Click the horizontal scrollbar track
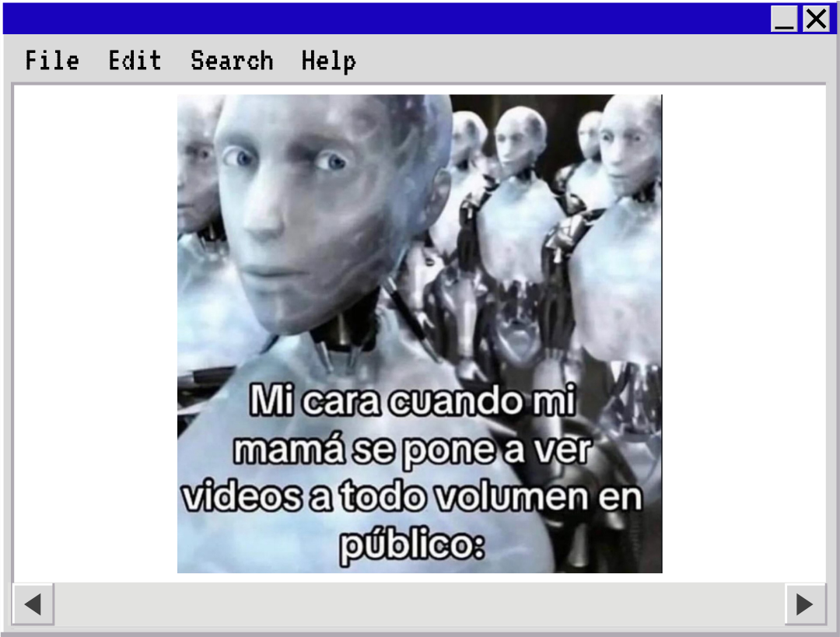 419,604
